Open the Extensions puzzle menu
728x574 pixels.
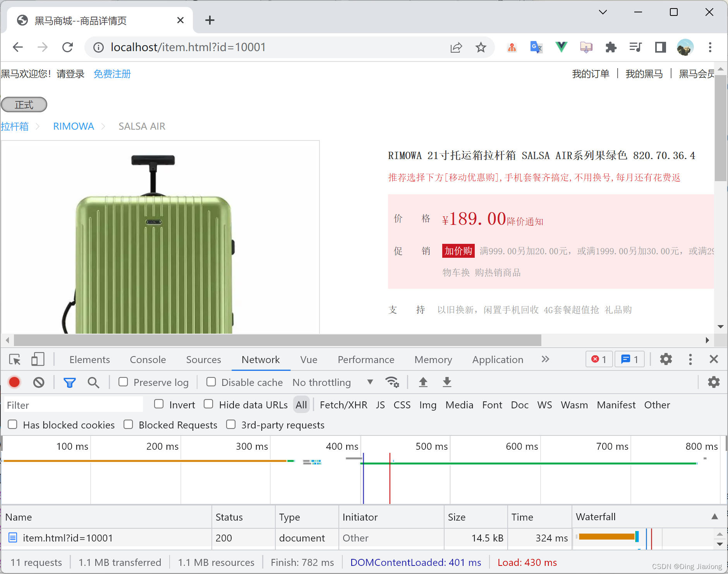[611, 47]
